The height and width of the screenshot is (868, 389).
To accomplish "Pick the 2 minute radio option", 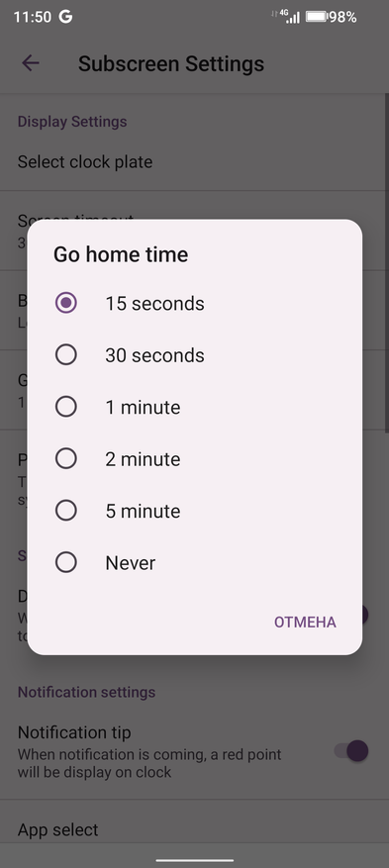I will pos(66,459).
